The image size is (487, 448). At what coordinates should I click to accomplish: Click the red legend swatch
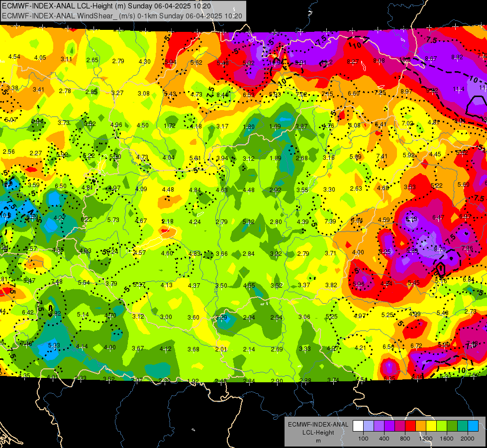tap(410, 426)
